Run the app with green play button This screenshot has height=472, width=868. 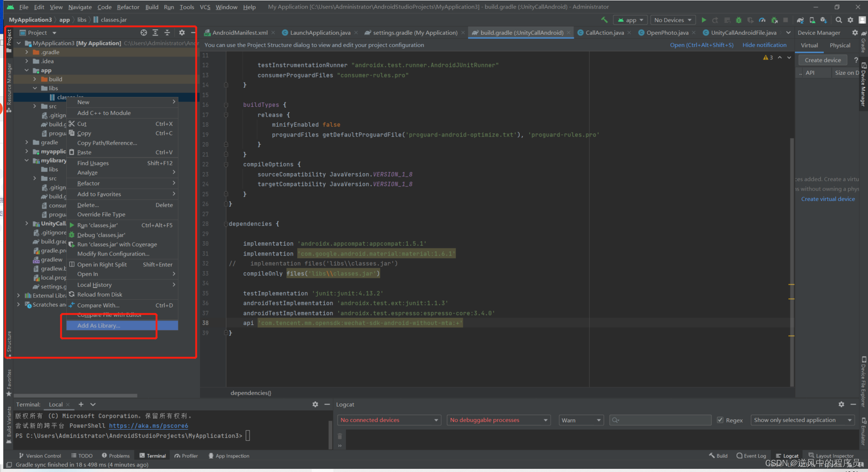click(704, 20)
